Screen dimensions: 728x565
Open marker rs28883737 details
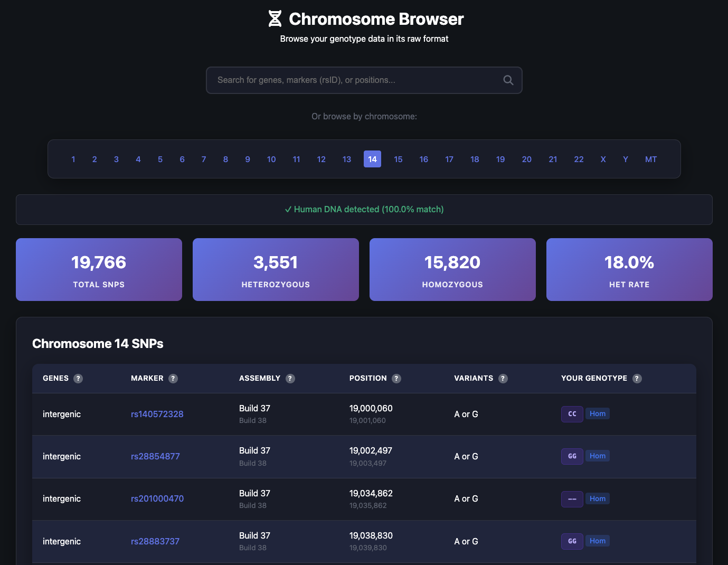(155, 541)
